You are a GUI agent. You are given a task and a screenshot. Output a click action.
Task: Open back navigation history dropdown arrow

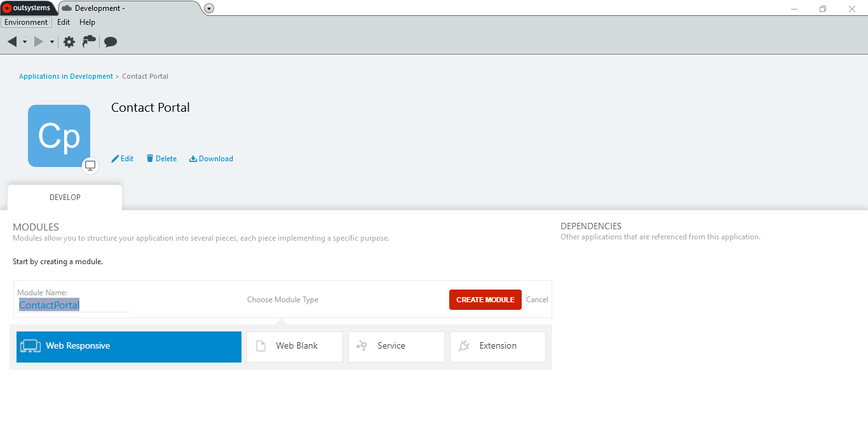pos(25,42)
